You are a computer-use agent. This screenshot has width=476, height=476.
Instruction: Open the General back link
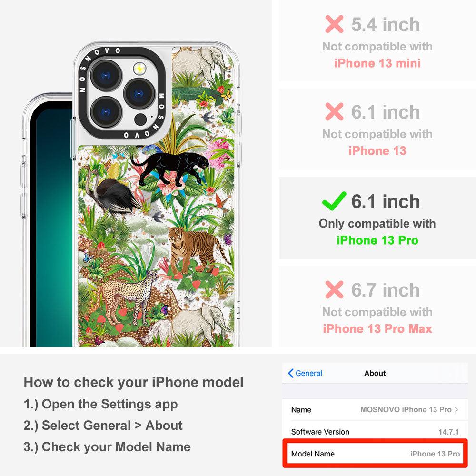305,373
